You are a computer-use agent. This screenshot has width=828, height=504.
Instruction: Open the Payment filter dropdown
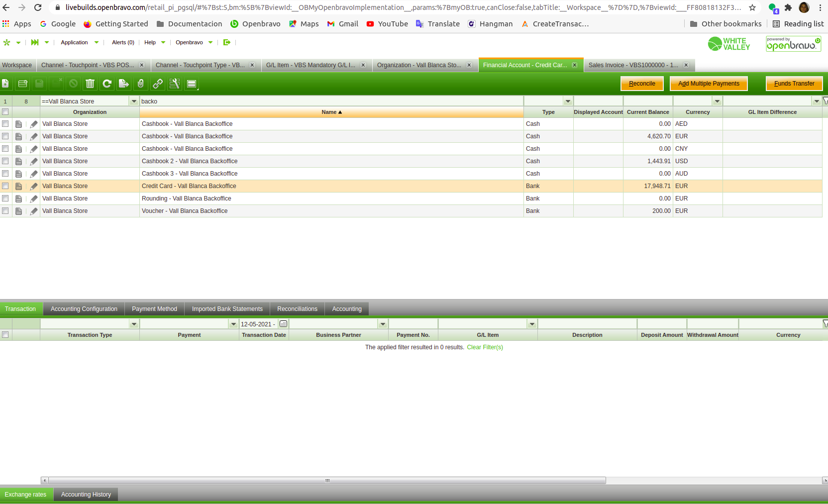click(x=233, y=324)
